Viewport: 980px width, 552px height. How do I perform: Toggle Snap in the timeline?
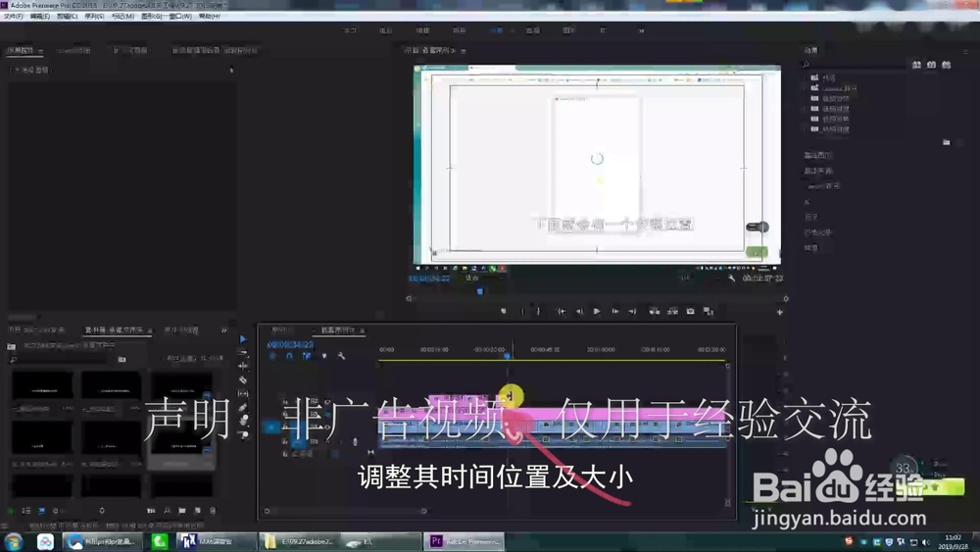coord(289,356)
